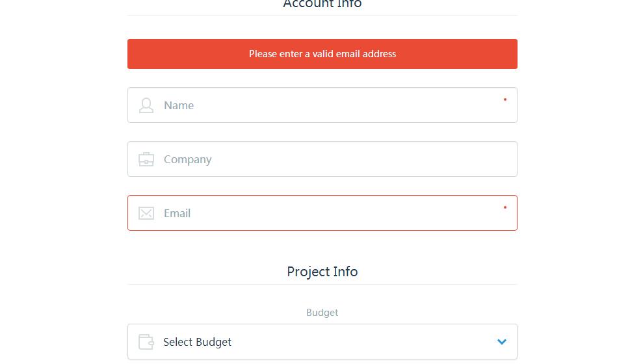Click the 'Company' placeholder text
The height and width of the screenshot is (364, 617).
pyautogui.click(x=188, y=159)
